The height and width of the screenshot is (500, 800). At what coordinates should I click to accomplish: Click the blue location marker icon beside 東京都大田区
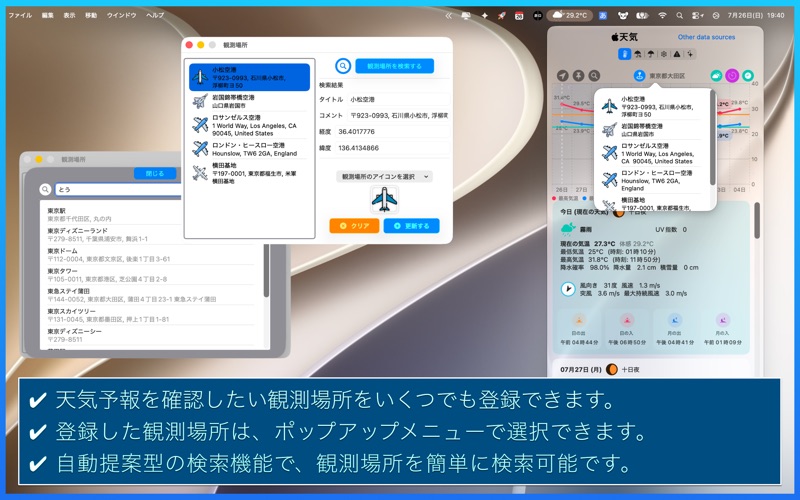click(639, 76)
